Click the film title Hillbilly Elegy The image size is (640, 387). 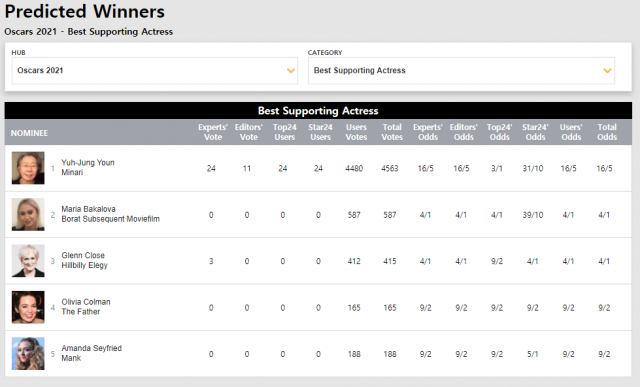point(84,265)
